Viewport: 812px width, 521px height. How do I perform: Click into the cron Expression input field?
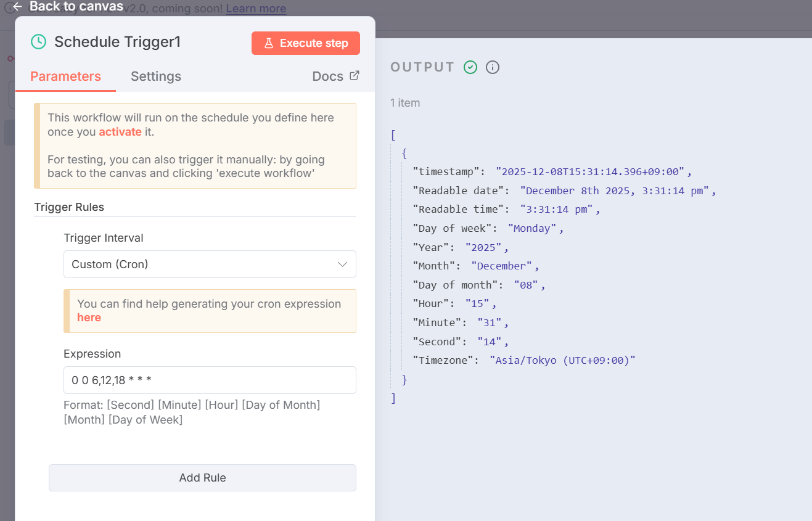210,380
